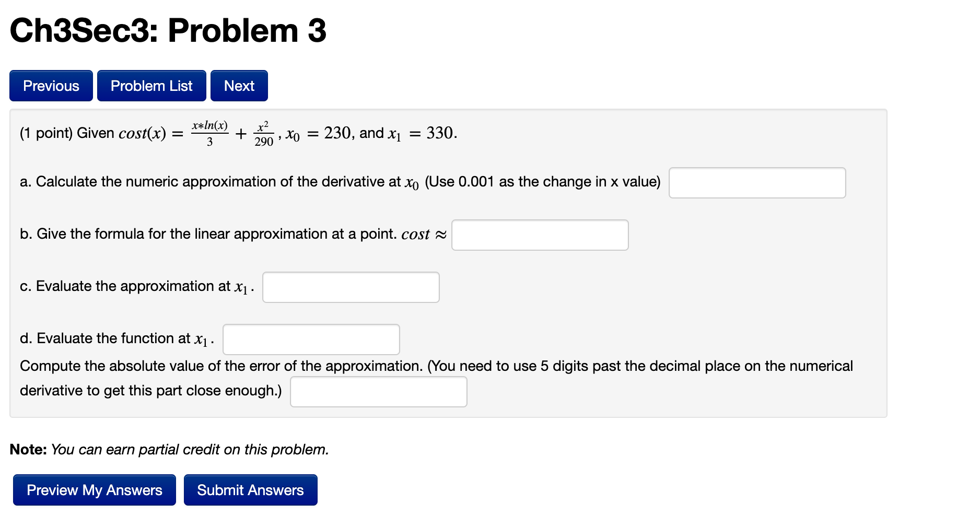The height and width of the screenshot is (515, 980).
Task: Click Preview My Answers
Action: click(x=94, y=489)
